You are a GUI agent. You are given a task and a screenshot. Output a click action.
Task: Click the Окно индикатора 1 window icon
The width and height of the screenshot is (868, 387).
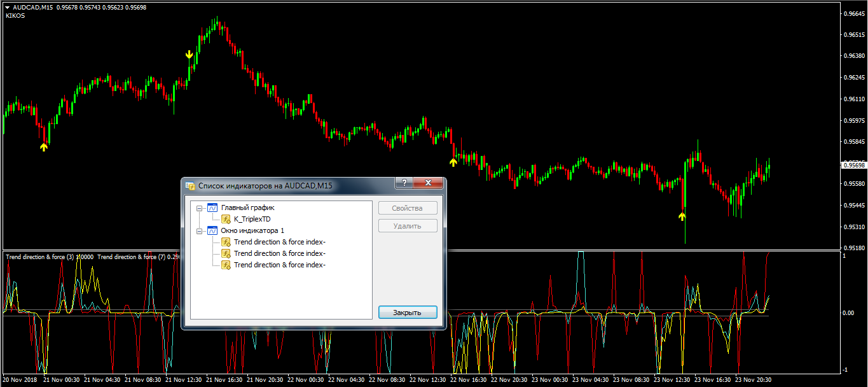coord(212,230)
